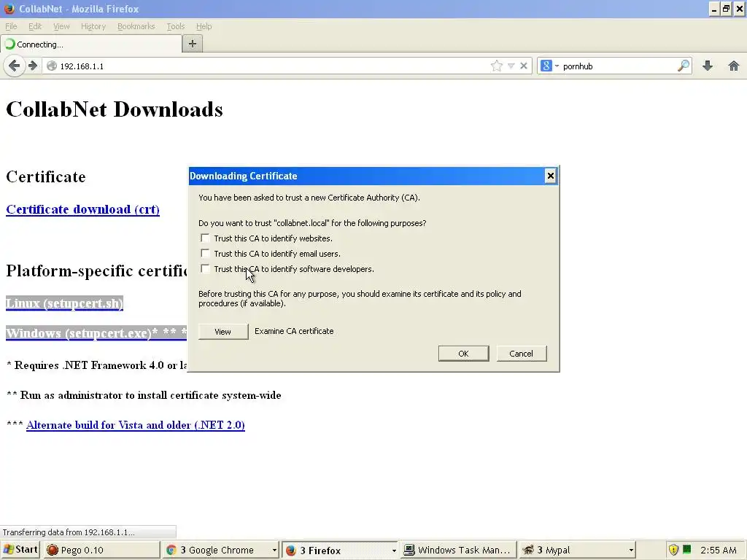Expand the Firefox taskbar group
Image resolution: width=747 pixels, height=560 pixels.
point(394,550)
